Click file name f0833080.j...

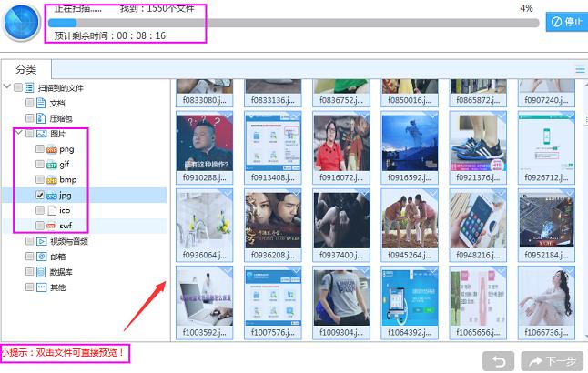[x=205, y=100]
